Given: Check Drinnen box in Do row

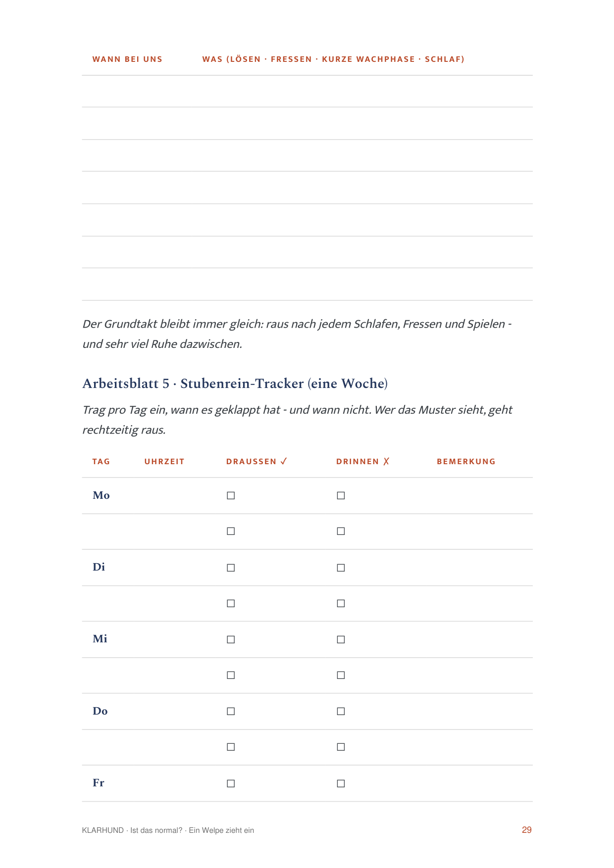Looking at the screenshot, I should (341, 711).
